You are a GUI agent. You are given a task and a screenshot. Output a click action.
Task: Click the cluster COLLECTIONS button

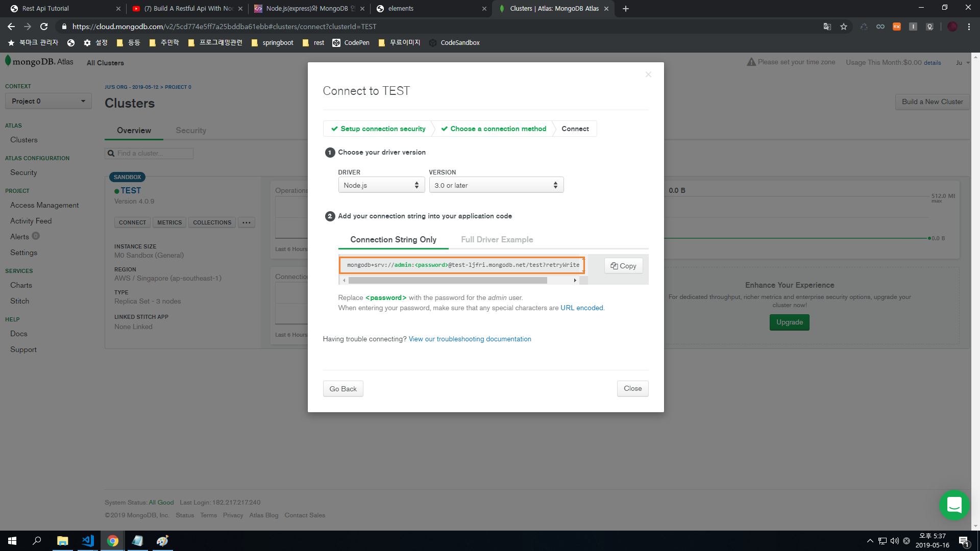point(212,222)
